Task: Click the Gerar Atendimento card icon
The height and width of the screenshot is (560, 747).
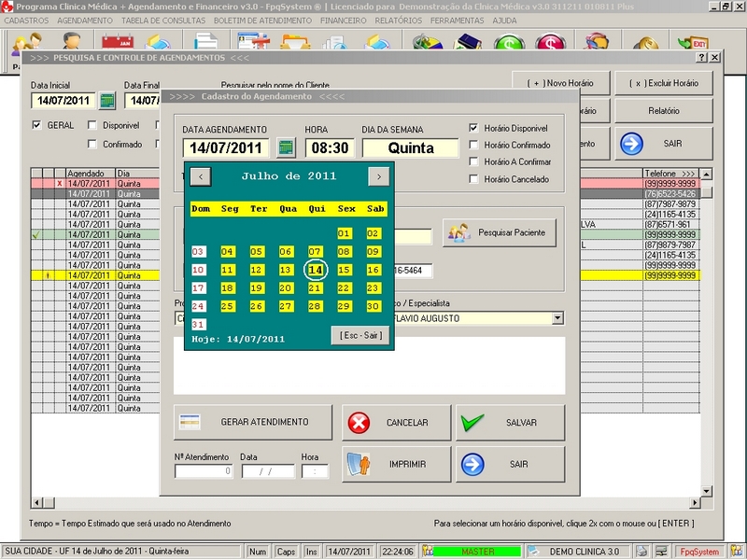Action: coord(190,422)
